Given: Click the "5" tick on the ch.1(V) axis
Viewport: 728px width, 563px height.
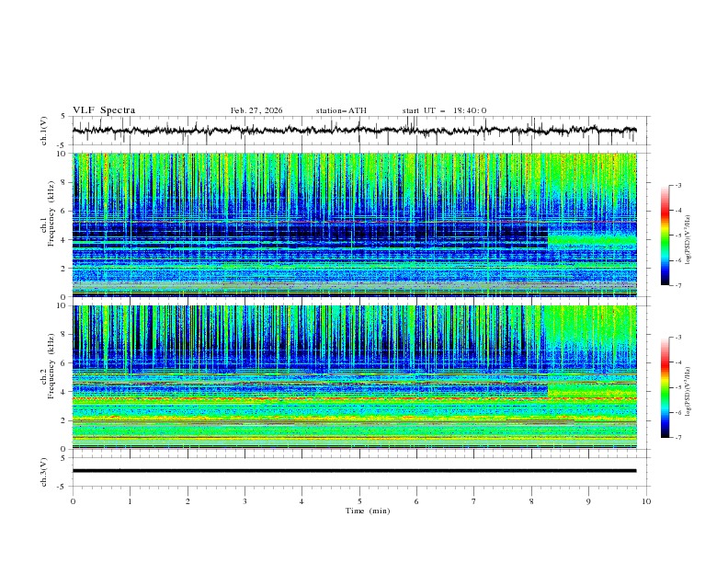Looking at the screenshot, I should [64, 117].
